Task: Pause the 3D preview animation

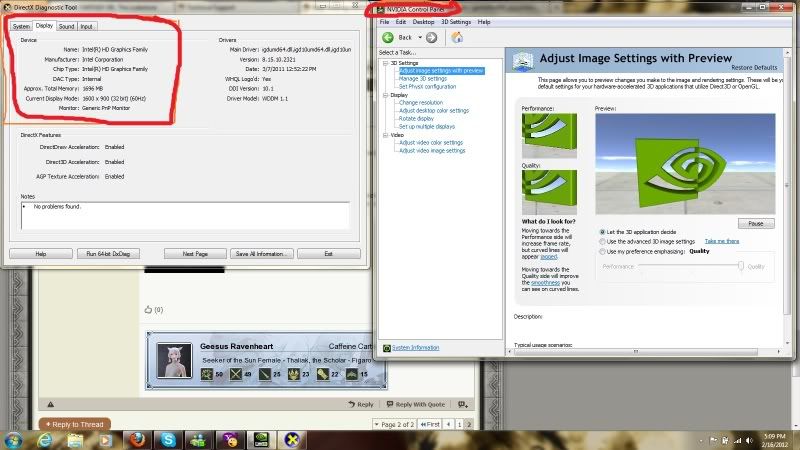Action: (756, 223)
